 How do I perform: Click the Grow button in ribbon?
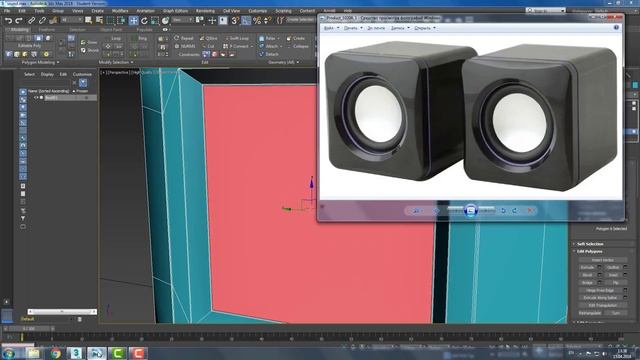(89, 42)
